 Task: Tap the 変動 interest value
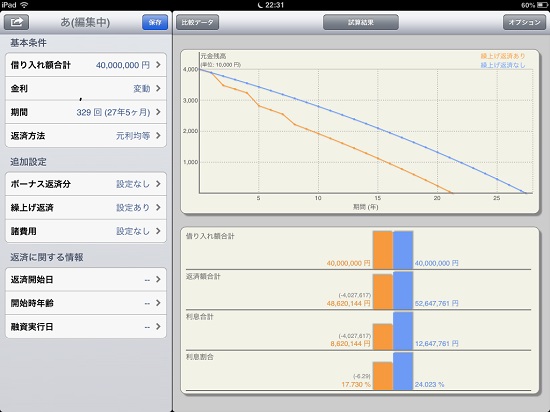142,89
